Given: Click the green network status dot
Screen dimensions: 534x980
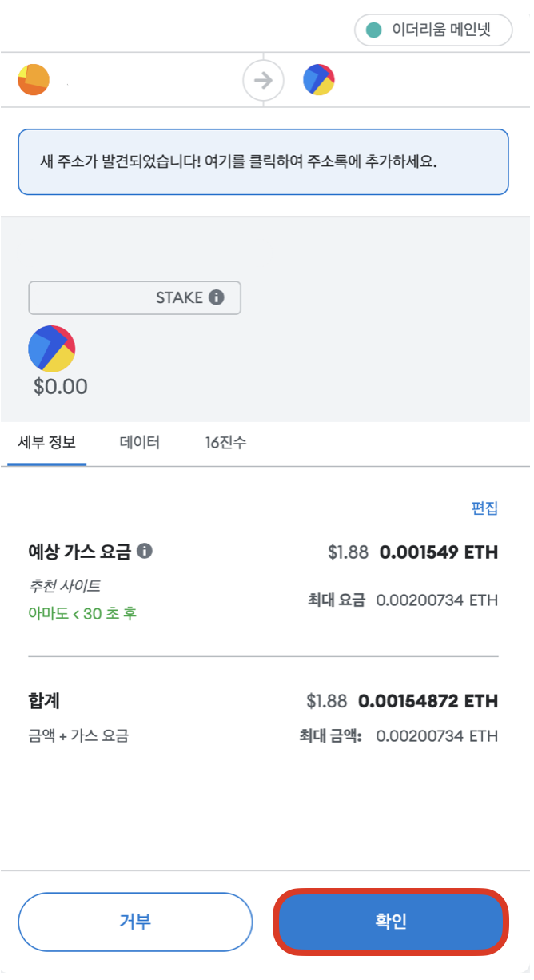Looking at the screenshot, I should point(373,31).
